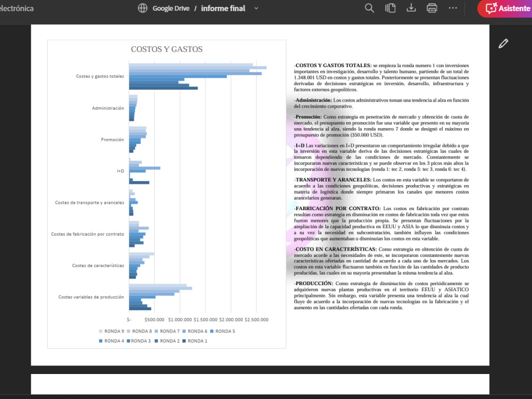Click the 'informe final' document title
Viewport: 532px width, 399px height.
[x=223, y=8]
